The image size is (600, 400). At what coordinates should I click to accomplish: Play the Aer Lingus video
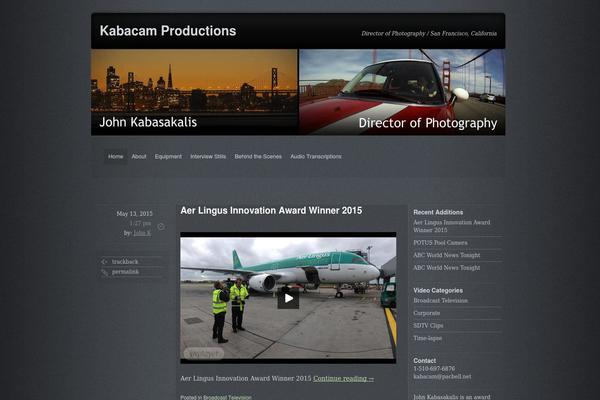click(288, 298)
